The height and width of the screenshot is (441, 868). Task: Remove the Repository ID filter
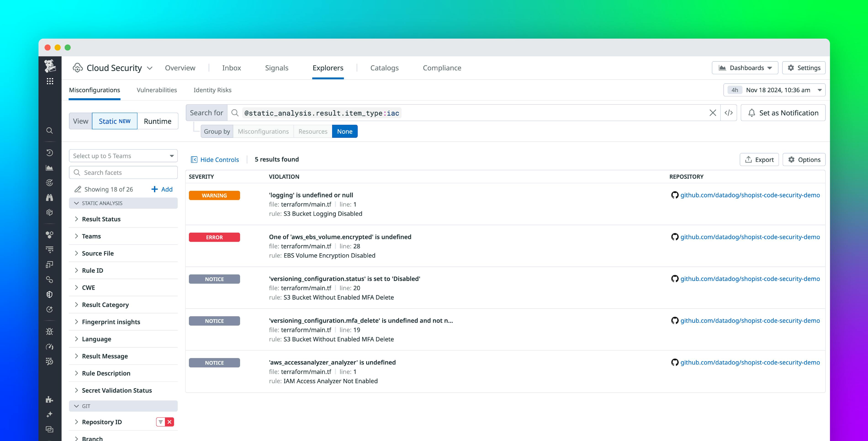click(x=169, y=422)
